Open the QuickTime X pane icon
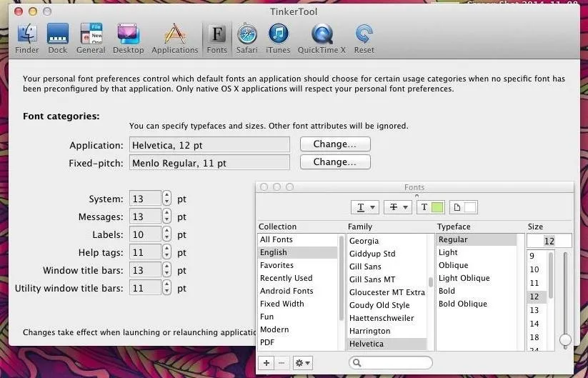This screenshot has width=588, height=378. point(322,39)
